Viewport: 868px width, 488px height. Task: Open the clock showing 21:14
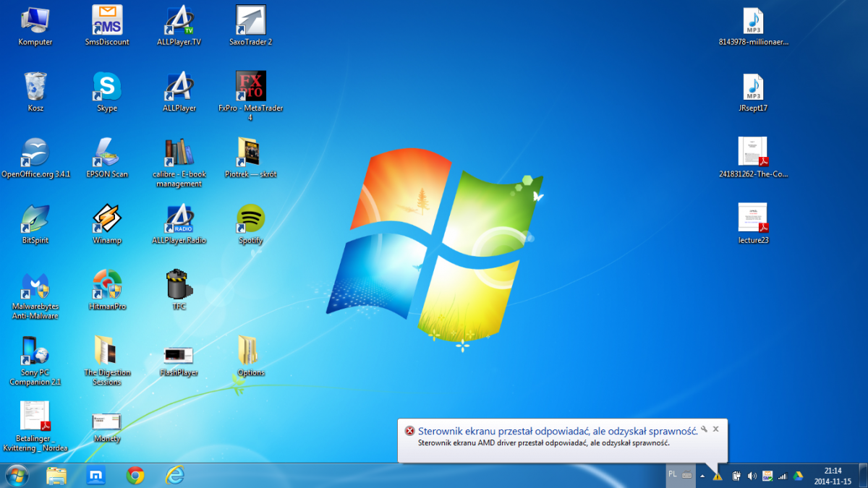click(x=832, y=475)
